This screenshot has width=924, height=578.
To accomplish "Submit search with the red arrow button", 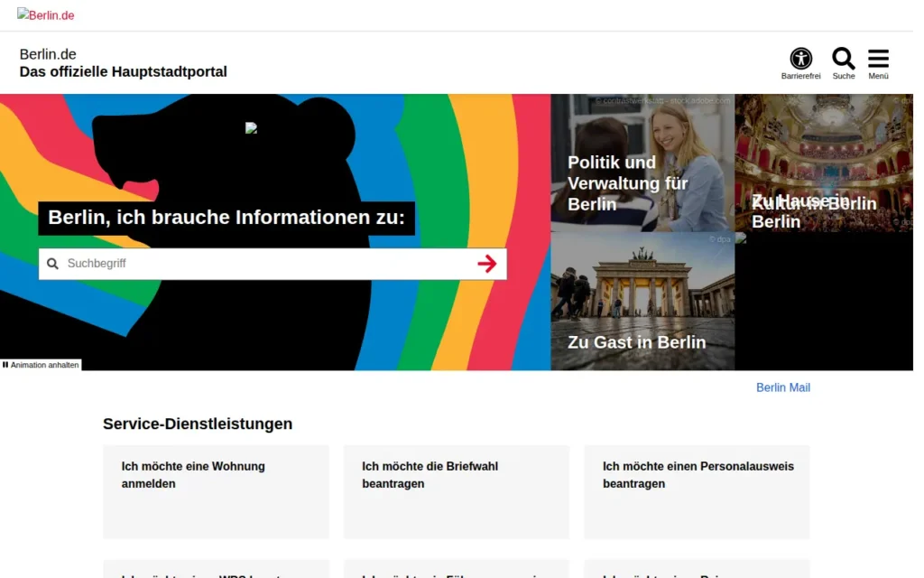I will pos(486,264).
